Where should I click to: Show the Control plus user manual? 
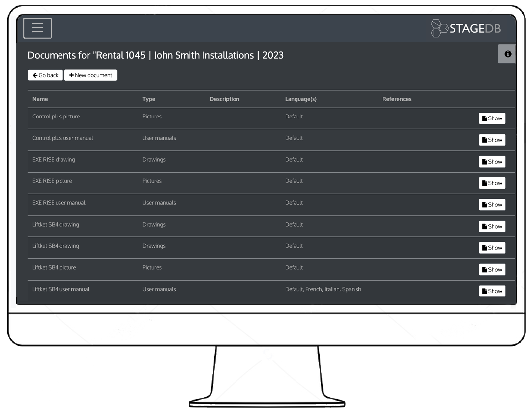[x=492, y=140]
